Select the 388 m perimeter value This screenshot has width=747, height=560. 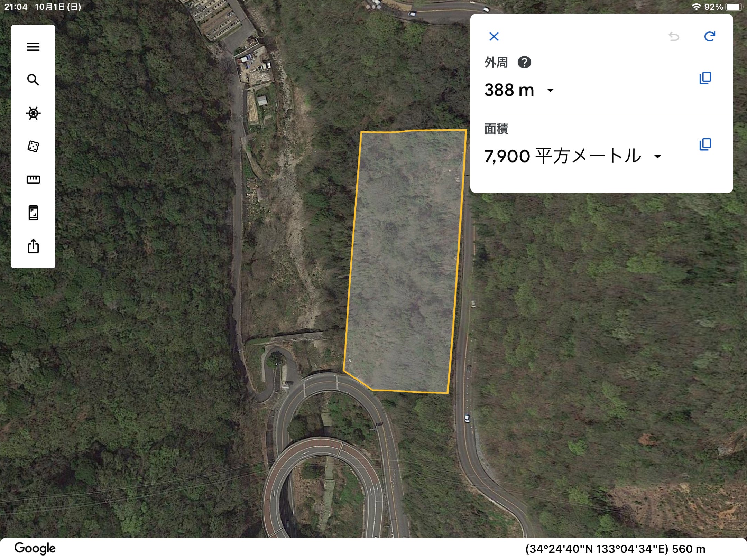coord(509,90)
